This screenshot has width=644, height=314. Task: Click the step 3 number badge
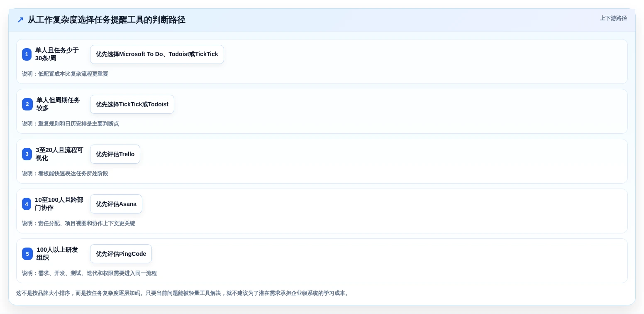pyautogui.click(x=27, y=154)
